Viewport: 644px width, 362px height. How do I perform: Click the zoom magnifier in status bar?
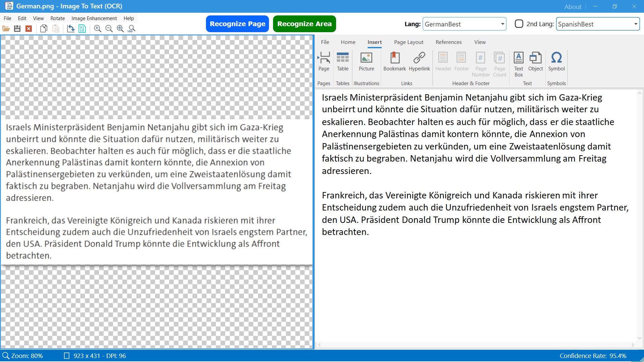6,356
